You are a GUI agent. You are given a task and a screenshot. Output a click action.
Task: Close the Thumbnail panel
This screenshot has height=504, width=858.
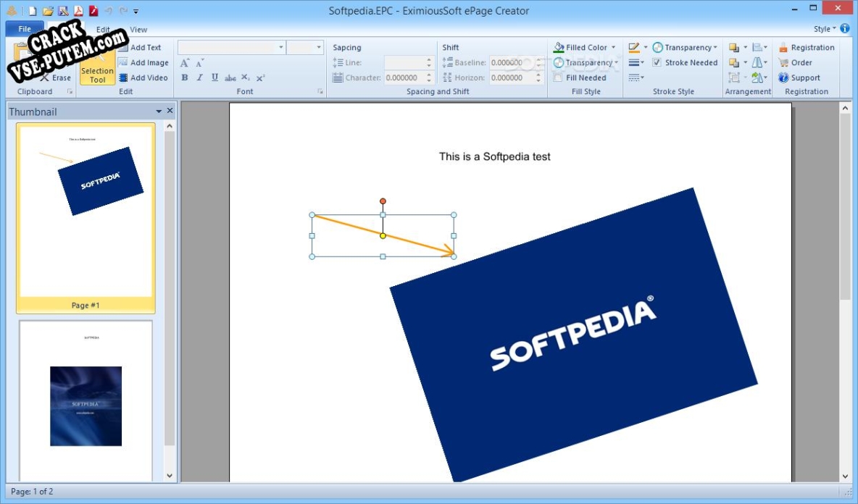click(x=170, y=111)
